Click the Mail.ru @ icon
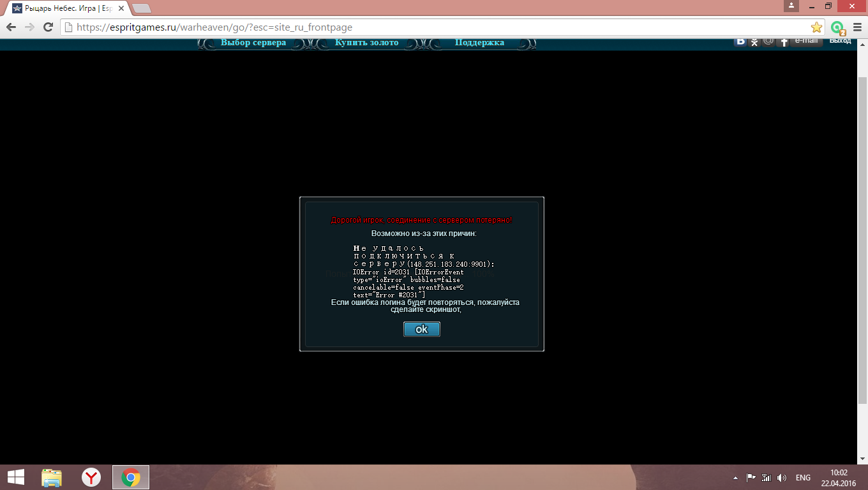The width and height of the screenshot is (868, 490). (768, 41)
